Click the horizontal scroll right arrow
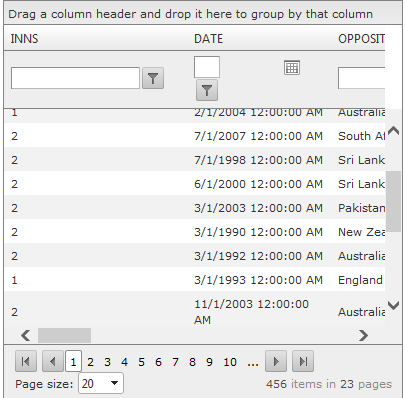This screenshot has height=398, width=405. tap(363, 335)
